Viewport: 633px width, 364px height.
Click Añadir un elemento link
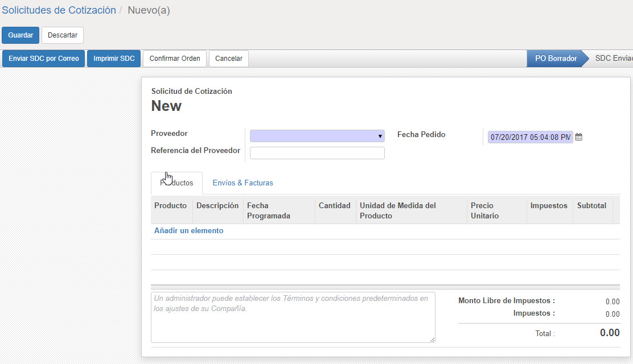[188, 231]
